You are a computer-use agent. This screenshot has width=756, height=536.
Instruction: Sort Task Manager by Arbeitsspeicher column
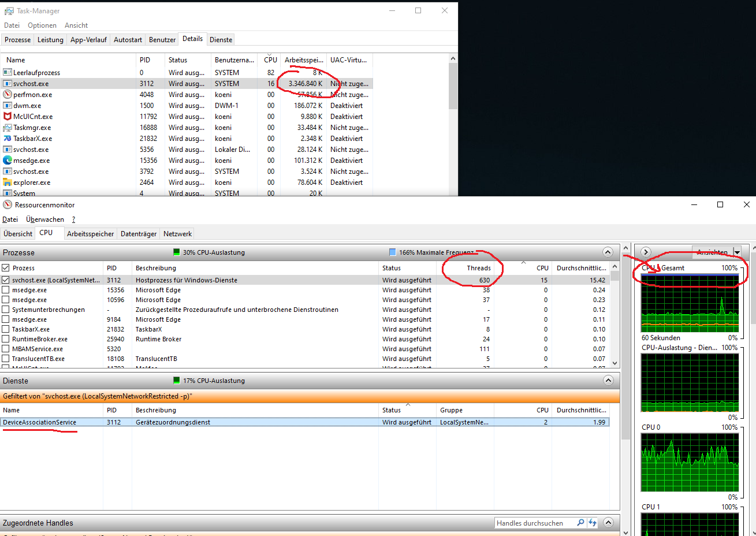coord(304,60)
